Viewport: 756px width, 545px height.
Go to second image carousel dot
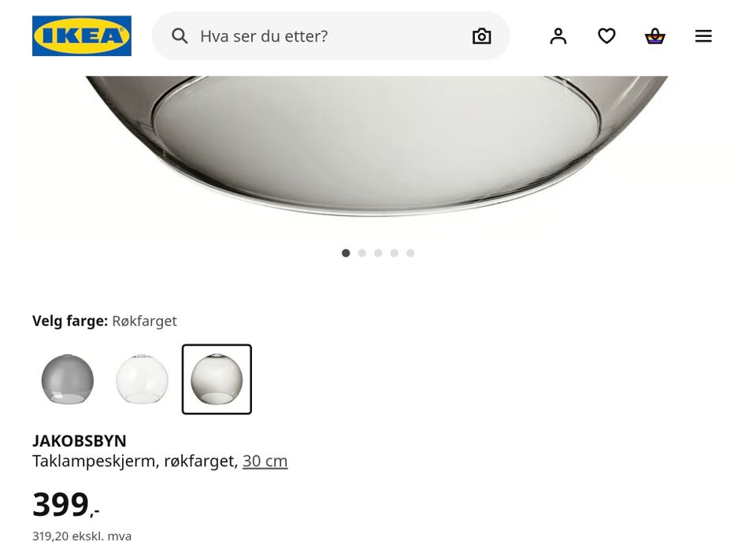(362, 254)
